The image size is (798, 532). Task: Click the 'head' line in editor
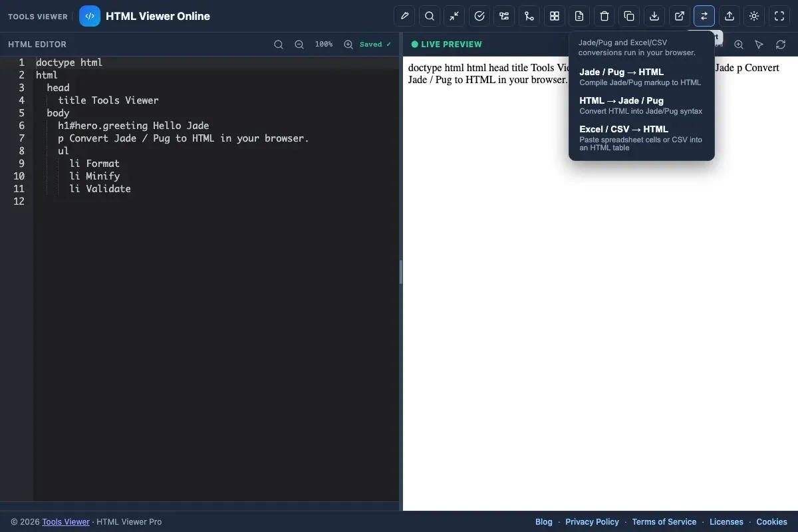pos(58,88)
